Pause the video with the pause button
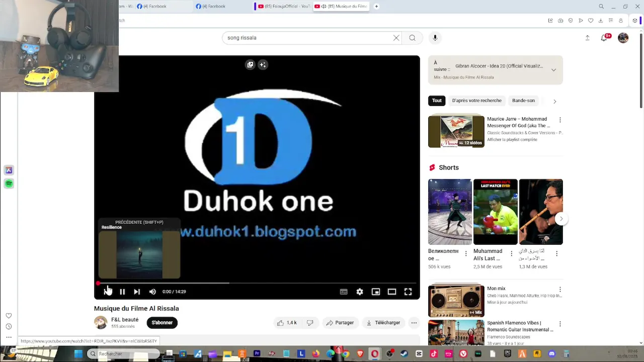Viewport: 644px width, 362px height. click(x=122, y=292)
